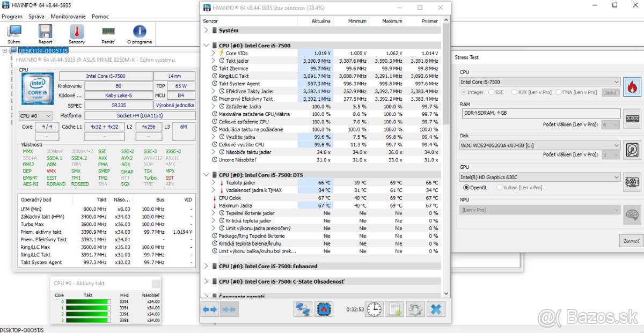Open the CPU #0 selector dropdown

tap(35, 116)
